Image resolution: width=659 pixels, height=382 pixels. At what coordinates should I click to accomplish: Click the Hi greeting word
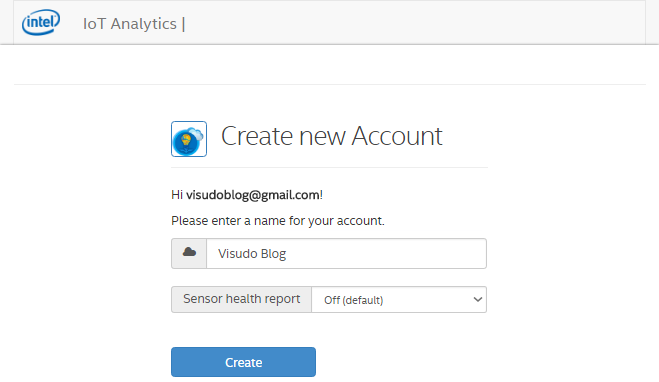177,195
